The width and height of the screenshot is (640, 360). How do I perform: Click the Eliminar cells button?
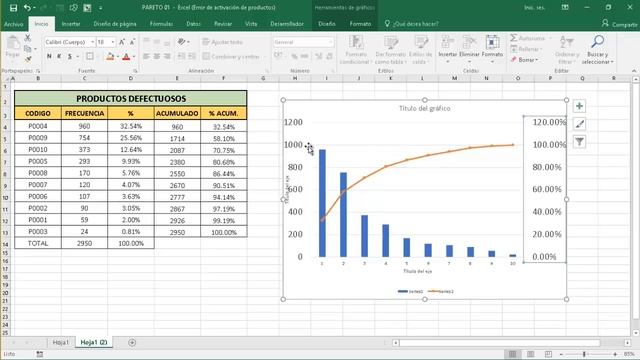point(469,49)
